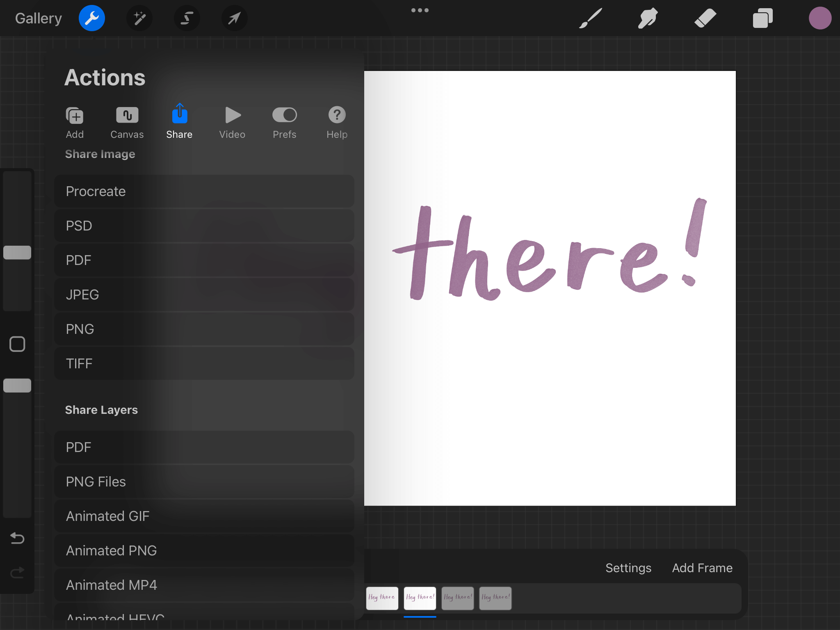The height and width of the screenshot is (630, 840).
Task: Share layers as Animated GIF
Action: click(x=204, y=516)
